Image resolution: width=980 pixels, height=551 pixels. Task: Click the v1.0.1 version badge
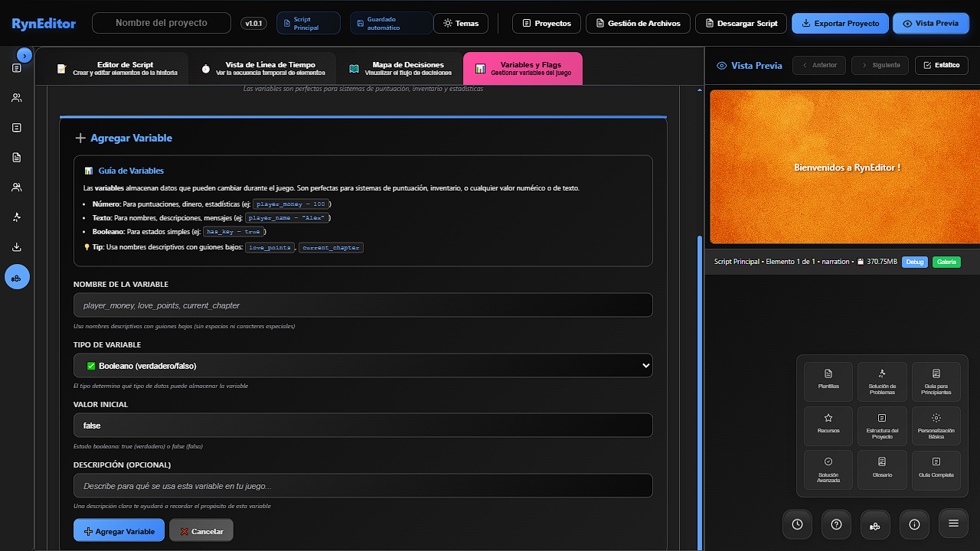253,24
